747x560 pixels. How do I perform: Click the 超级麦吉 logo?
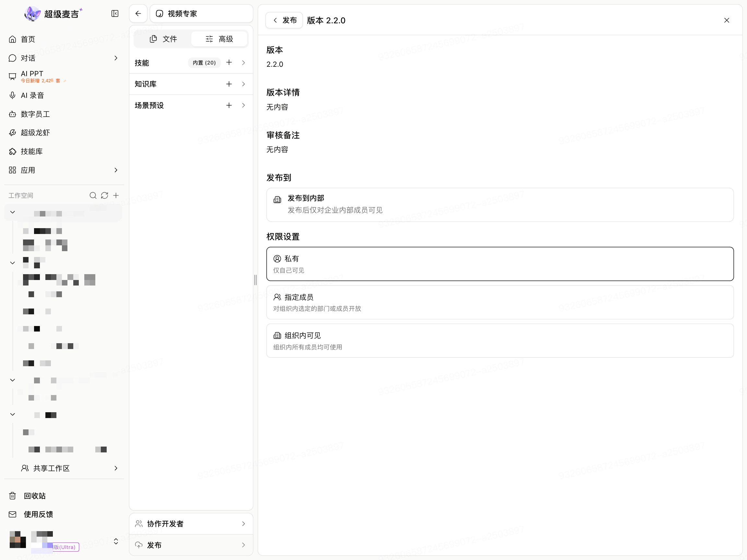click(x=53, y=14)
